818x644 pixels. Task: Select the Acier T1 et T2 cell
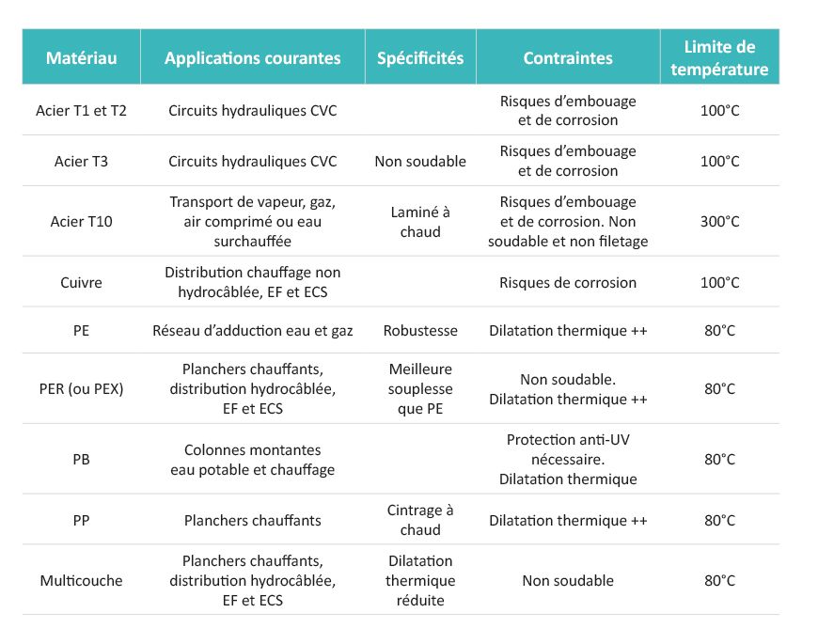pos(82,111)
